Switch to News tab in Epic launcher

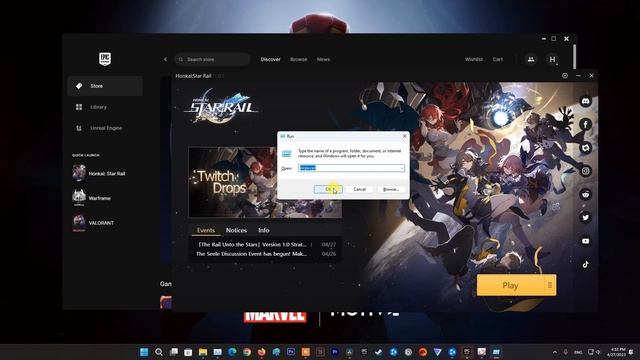click(323, 60)
